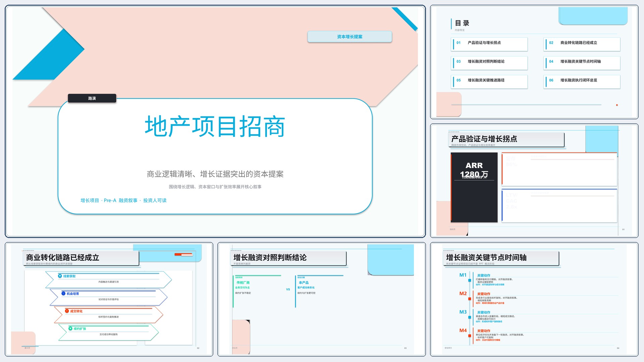
Task: Click the 客户成功体系化 text
Action: (x=306, y=288)
